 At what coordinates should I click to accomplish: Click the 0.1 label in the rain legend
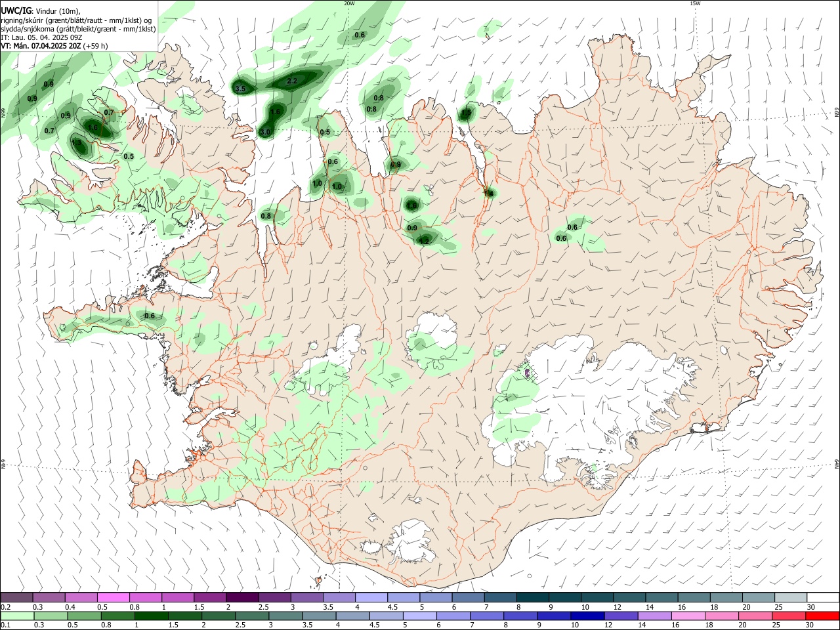click(x=5, y=624)
